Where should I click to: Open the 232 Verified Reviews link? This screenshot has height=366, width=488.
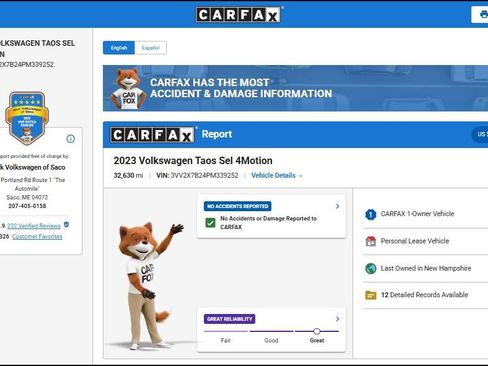coord(34,226)
